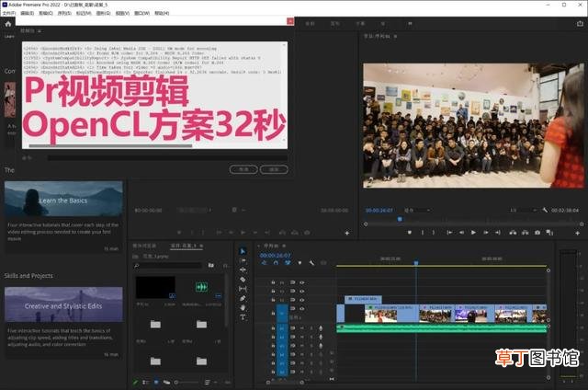Mute the first audio track

[302, 328]
